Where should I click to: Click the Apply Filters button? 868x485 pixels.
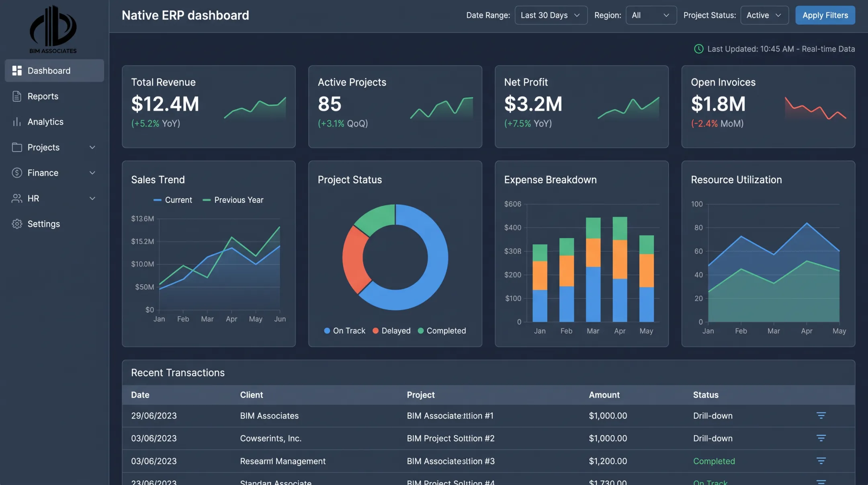(x=825, y=15)
